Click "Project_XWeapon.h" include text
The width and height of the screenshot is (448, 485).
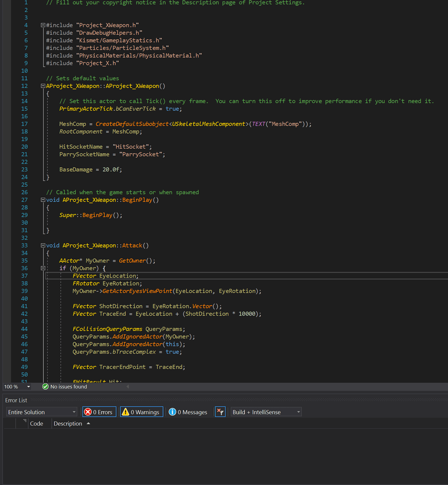coord(107,25)
